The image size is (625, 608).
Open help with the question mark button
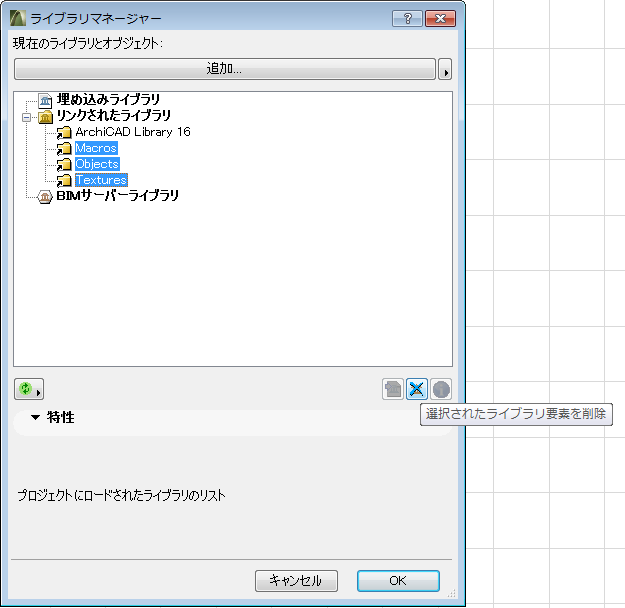[407, 18]
